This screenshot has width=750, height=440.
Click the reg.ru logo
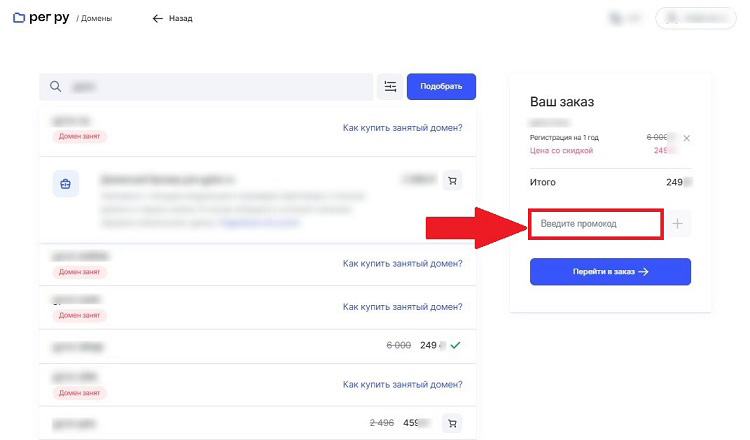point(40,18)
